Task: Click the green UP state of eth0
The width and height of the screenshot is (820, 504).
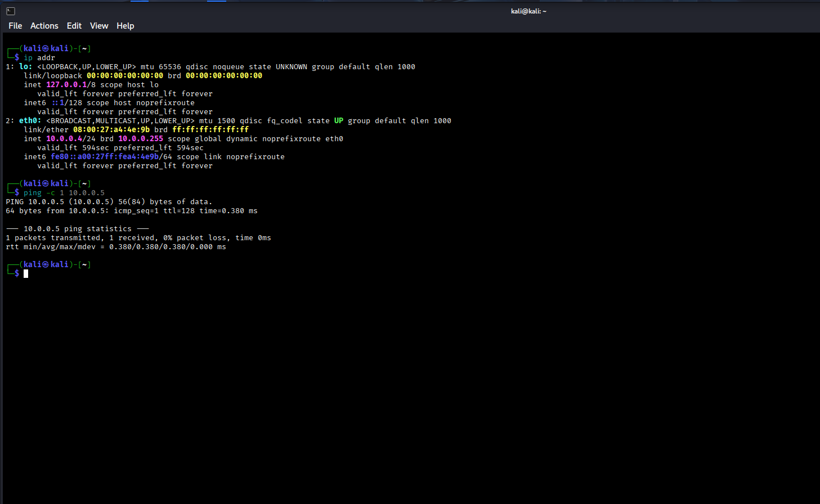Action: (339, 121)
